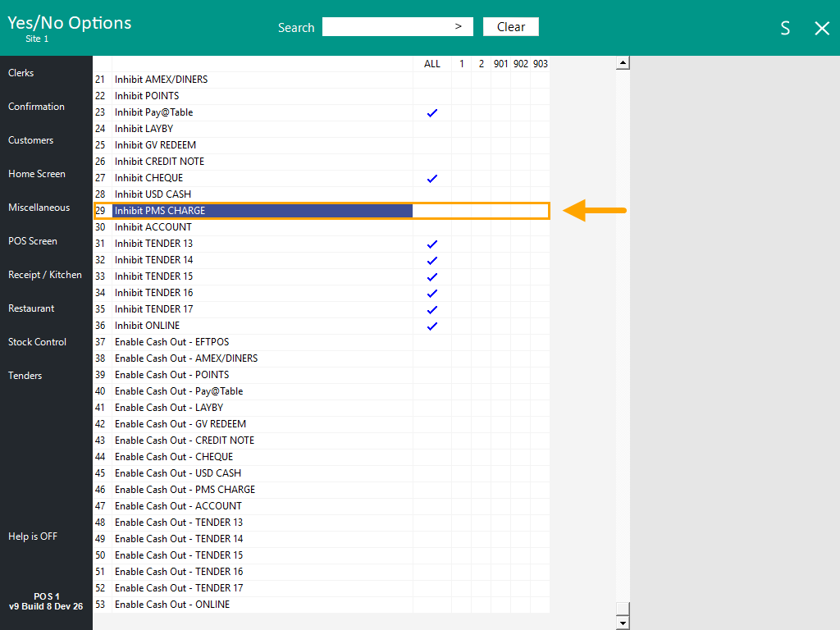Open the Tenders section
The height and width of the screenshot is (630, 840).
click(25, 376)
